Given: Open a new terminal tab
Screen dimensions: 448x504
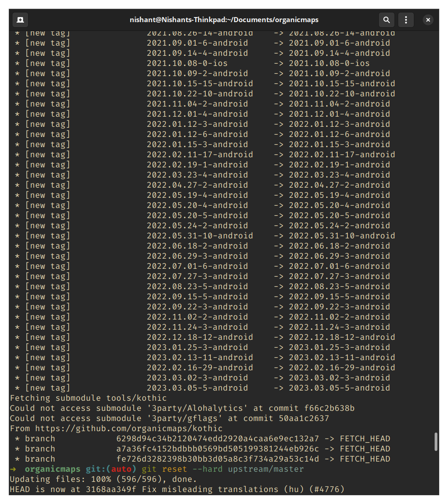Looking at the screenshot, I should 19,19.
